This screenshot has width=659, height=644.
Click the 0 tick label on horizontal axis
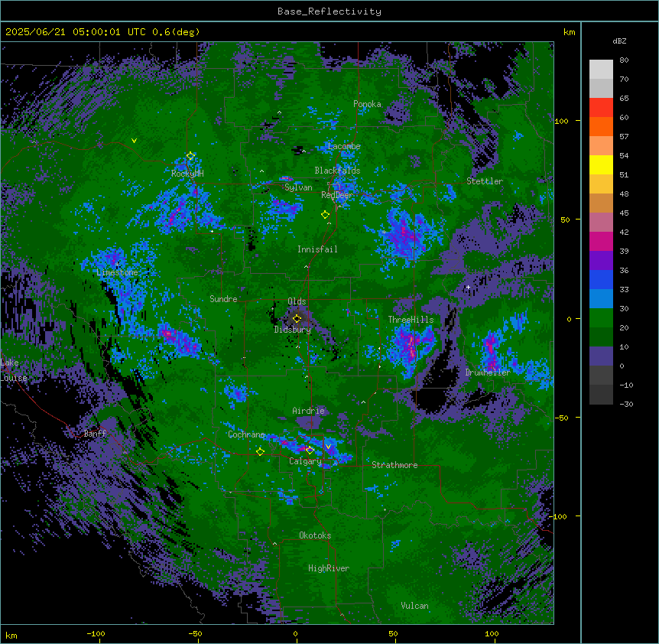click(295, 634)
